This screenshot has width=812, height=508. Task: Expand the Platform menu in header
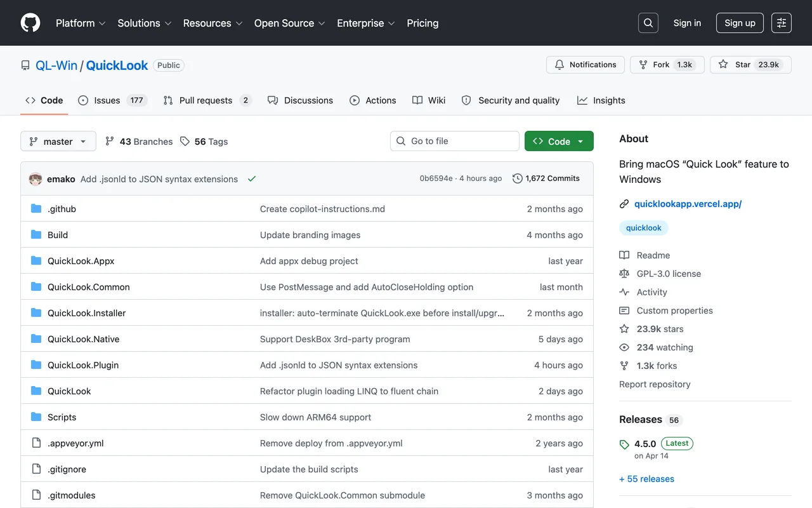coord(81,23)
